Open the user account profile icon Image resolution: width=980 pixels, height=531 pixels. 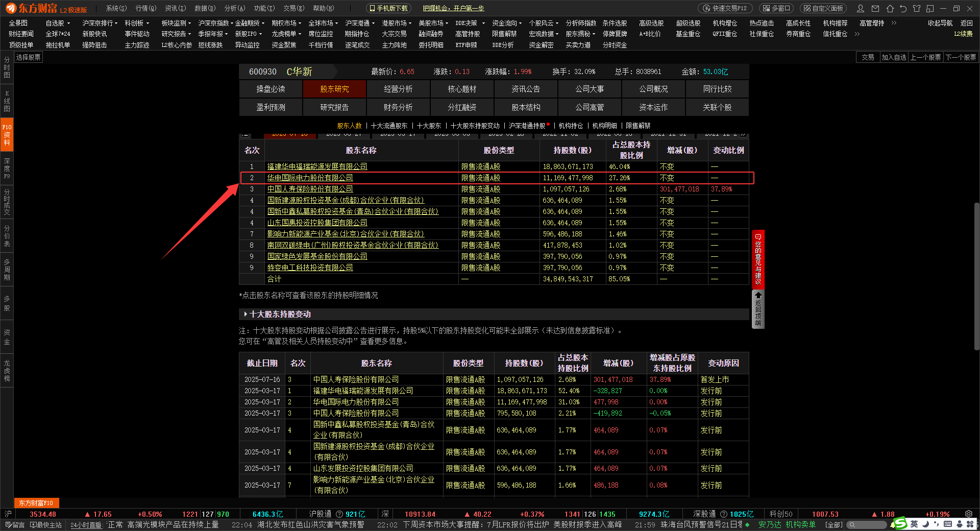[861, 8]
